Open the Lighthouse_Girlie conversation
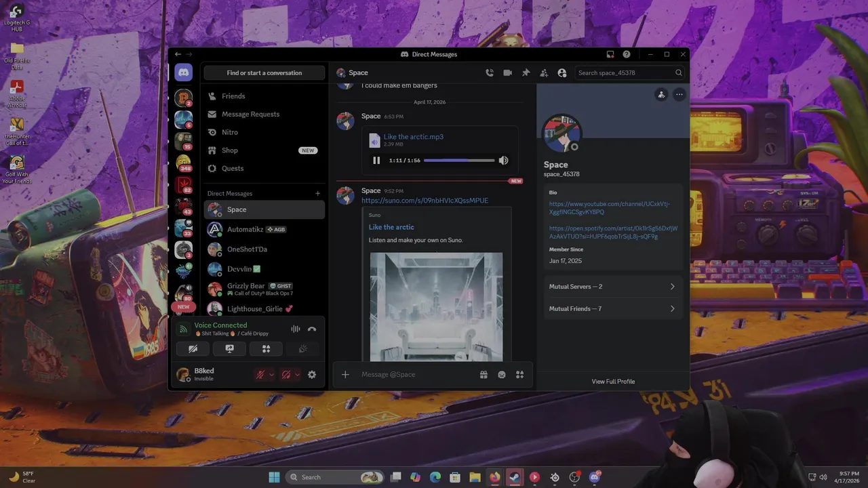868x488 pixels. click(264, 308)
